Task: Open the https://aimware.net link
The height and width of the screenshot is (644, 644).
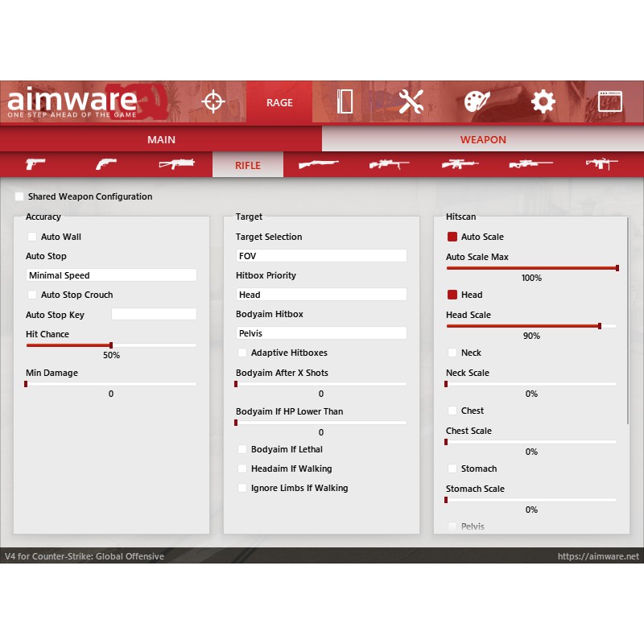Action: 598,556
